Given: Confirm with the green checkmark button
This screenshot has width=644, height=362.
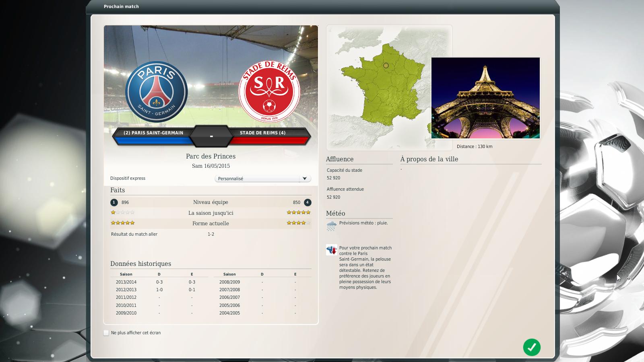Looking at the screenshot, I should coord(532,347).
